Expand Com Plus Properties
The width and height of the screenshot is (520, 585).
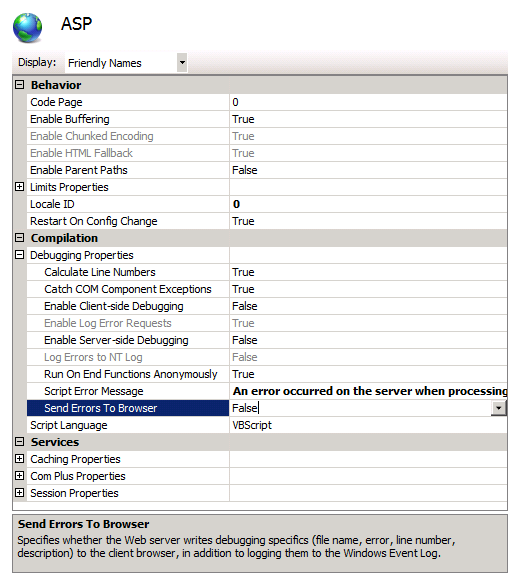19,476
